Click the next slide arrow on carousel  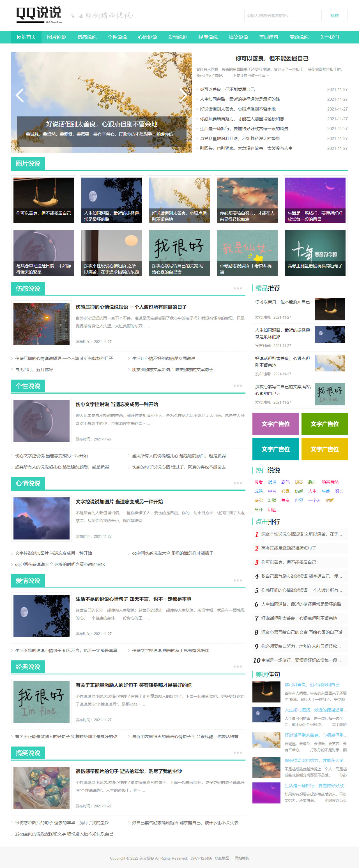183,95
